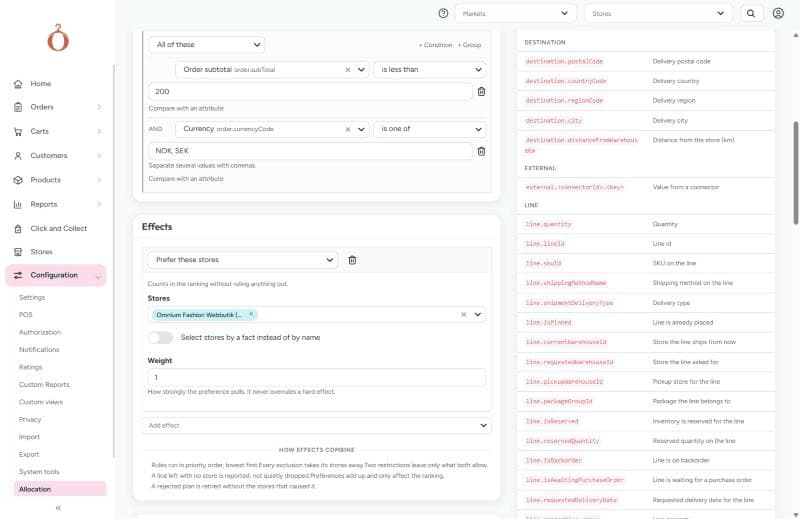The width and height of the screenshot is (800, 519).
Task: Click the page vertical scrollbar
Action: click(x=795, y=174)
